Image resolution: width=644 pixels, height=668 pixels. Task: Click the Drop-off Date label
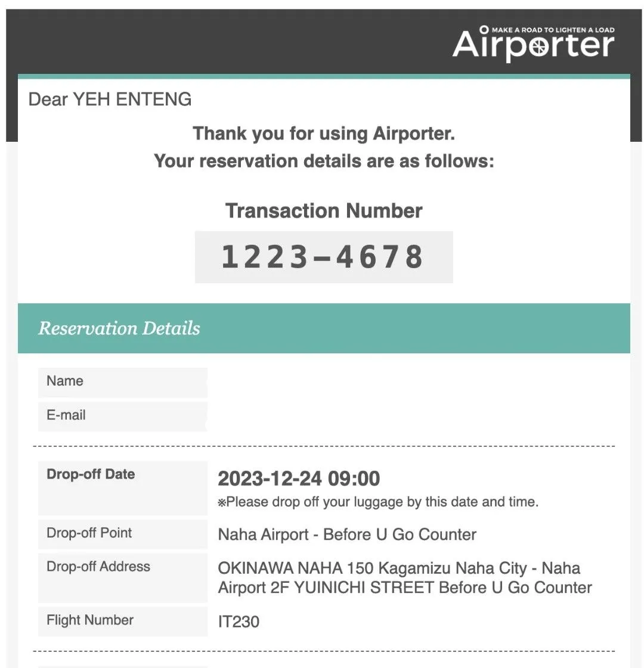point(91,474)
